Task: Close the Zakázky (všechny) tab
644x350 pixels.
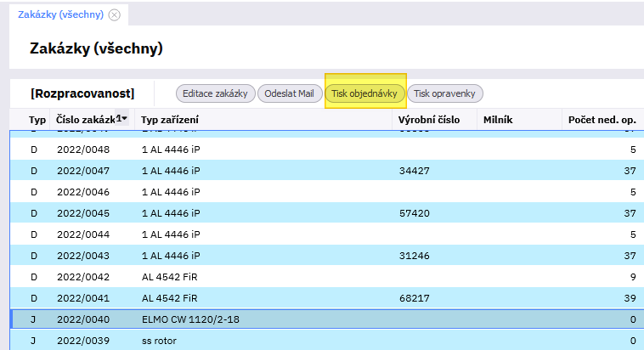Action: coord(115,14)
